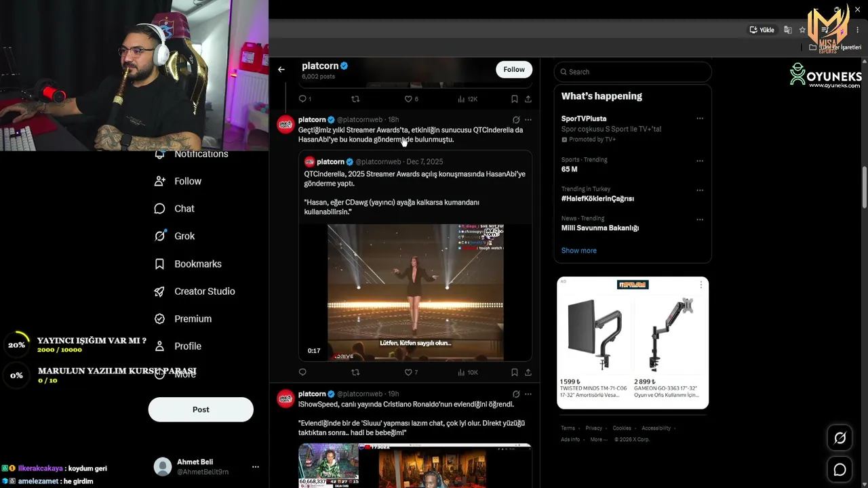Open more options for #HalefKöklerinÇağrısı trend
The image size is (868, 488).
(700, 190)
